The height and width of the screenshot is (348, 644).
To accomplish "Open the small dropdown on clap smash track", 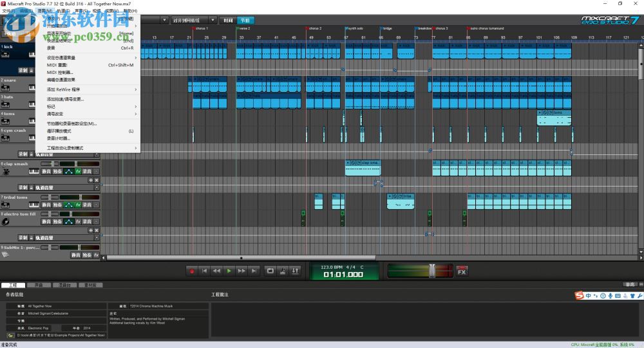I will click(97, 172).
